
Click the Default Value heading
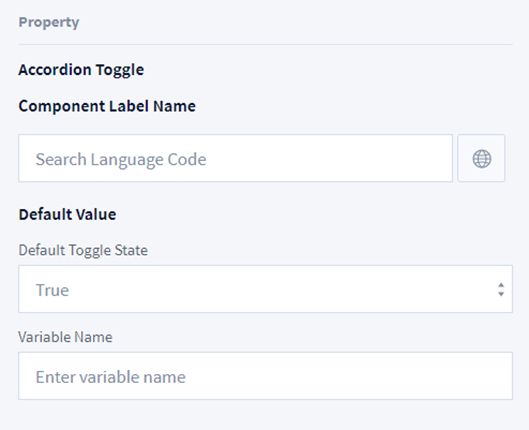(x=67, y=214)
